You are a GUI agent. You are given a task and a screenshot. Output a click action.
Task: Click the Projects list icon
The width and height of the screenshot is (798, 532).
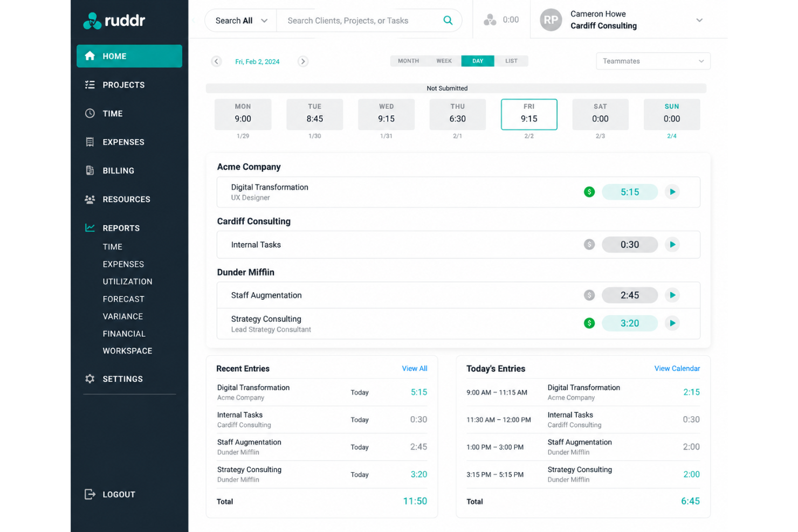90,85
